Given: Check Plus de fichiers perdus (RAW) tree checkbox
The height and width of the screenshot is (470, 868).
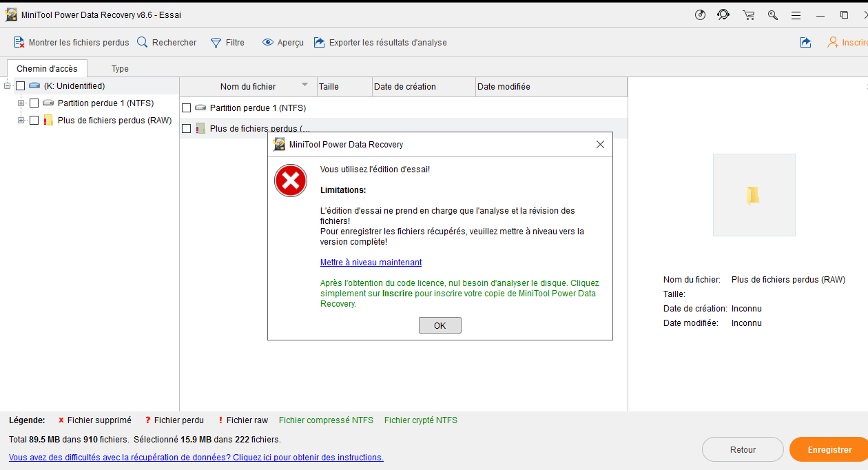Looking at the screenshot, I should click(x=34, y=121).
